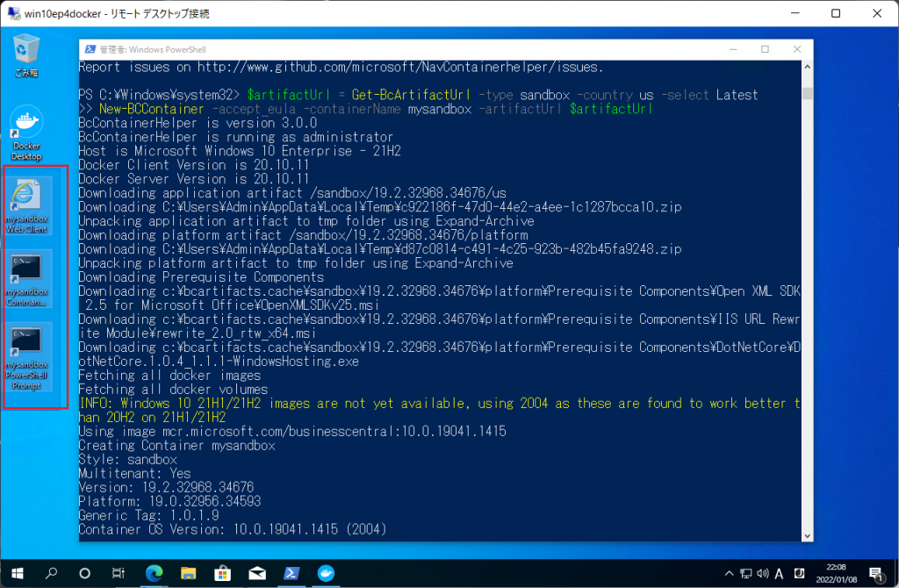
Task: Close the PowerShell window
Action: (x=797, y=49)
